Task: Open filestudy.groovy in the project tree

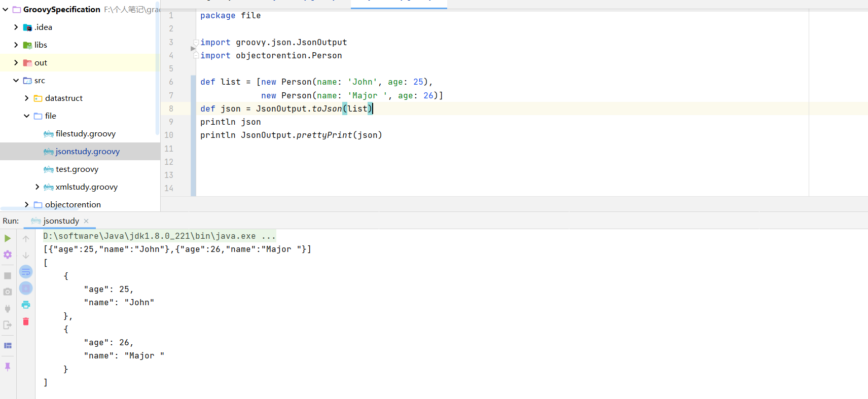Action: 85,134
